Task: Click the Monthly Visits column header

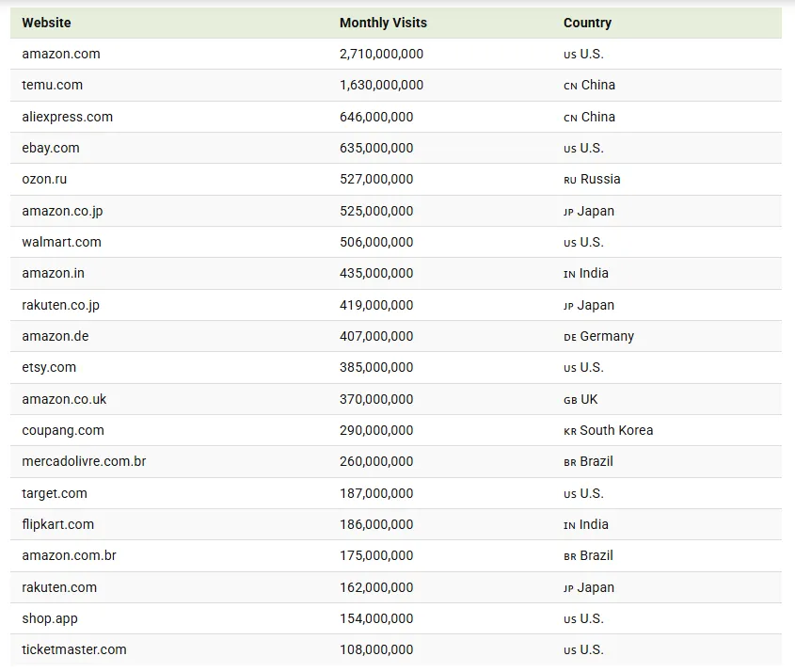Action: point(383,23)
